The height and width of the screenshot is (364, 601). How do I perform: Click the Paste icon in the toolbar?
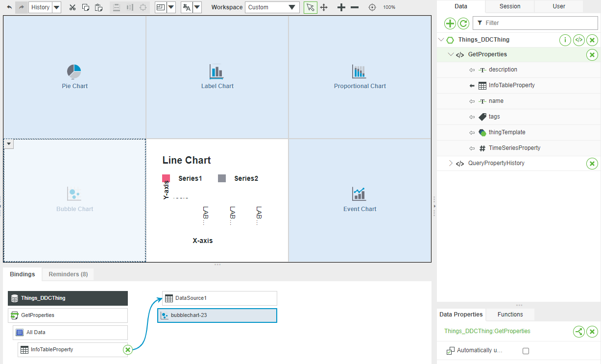pos(99,7)
